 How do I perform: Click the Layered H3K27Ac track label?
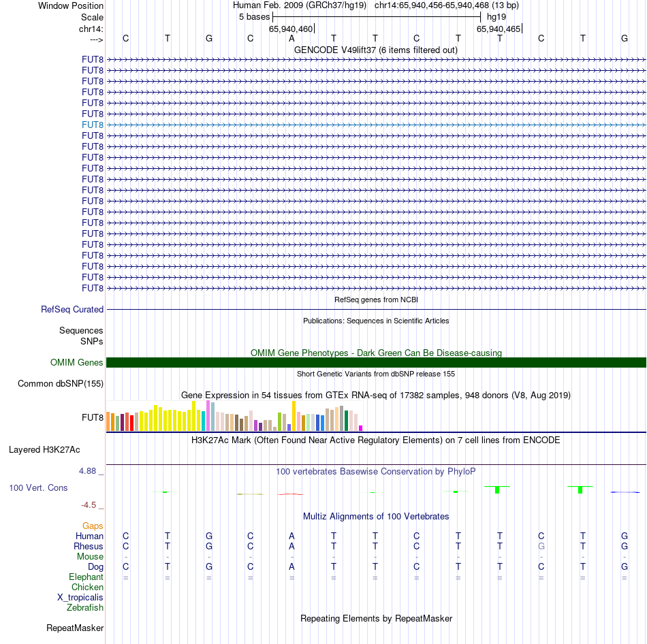point(44,450)
